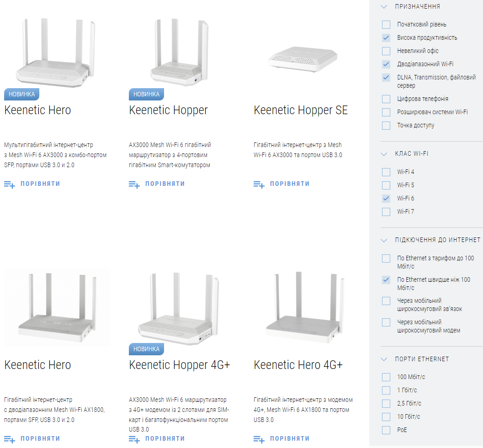The image size is (483, 448).
Task: Click description "Гігабітний інтернет-центр з Mesh Wi-Fi 6 AX3000"
Action: tap(297, 150)
